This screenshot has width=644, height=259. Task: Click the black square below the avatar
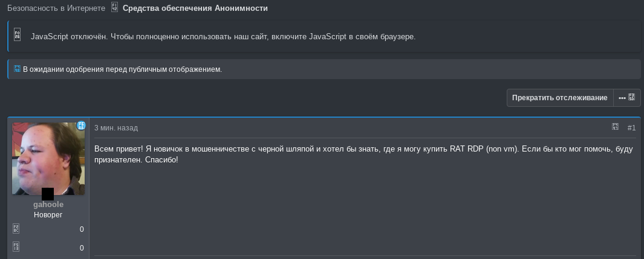pyautogui.click(x=48, y=194)
